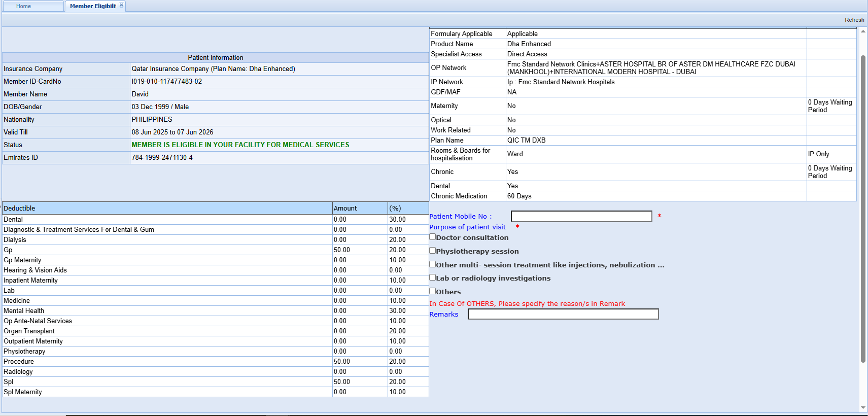The height and width of the screenshot is (416, 868).
Task: Click the Member ID-CardNo value
Action: pos(167,82)
